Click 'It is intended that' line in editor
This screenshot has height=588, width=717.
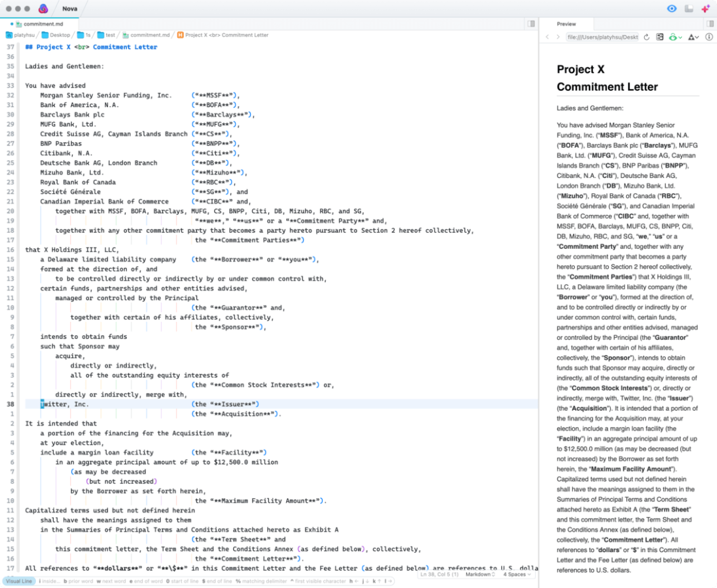[x=61, y=423]
